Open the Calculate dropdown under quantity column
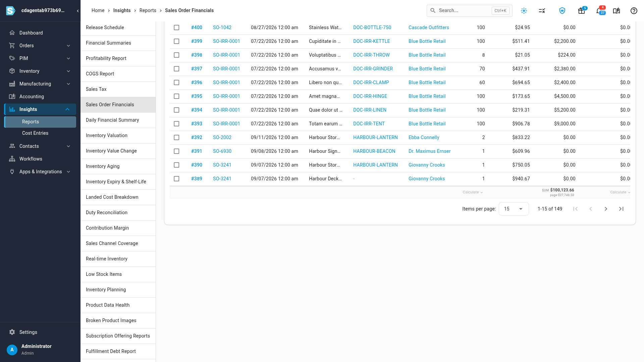The image size is (644, 362). click(473, 192)
